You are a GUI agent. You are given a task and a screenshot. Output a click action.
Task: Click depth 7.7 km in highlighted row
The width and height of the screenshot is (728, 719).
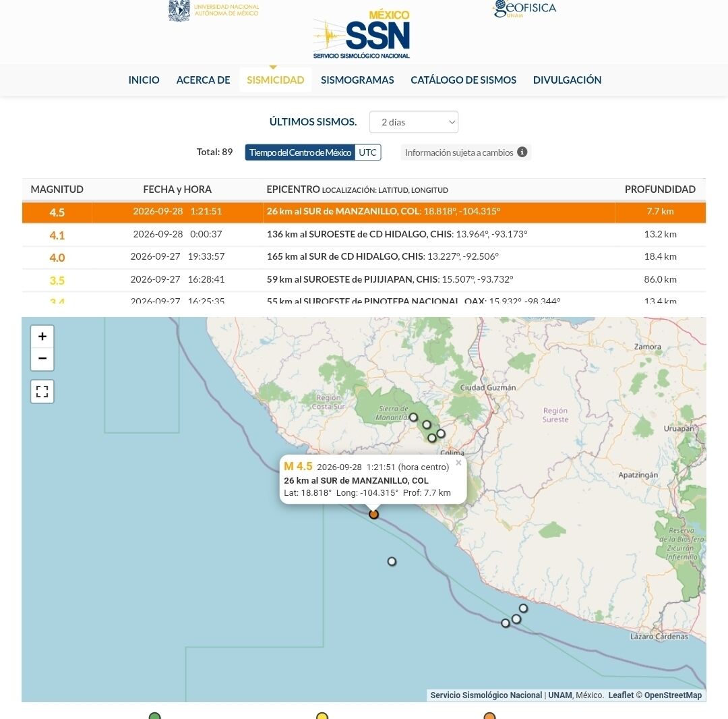[660, 211]
